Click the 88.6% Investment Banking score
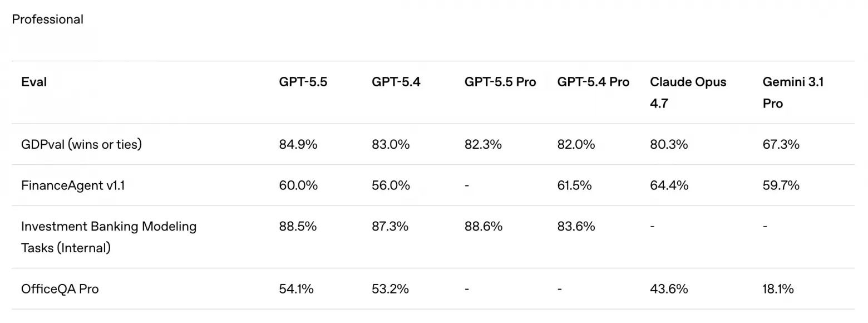This screenshot has height=323, width=868. 484,227
